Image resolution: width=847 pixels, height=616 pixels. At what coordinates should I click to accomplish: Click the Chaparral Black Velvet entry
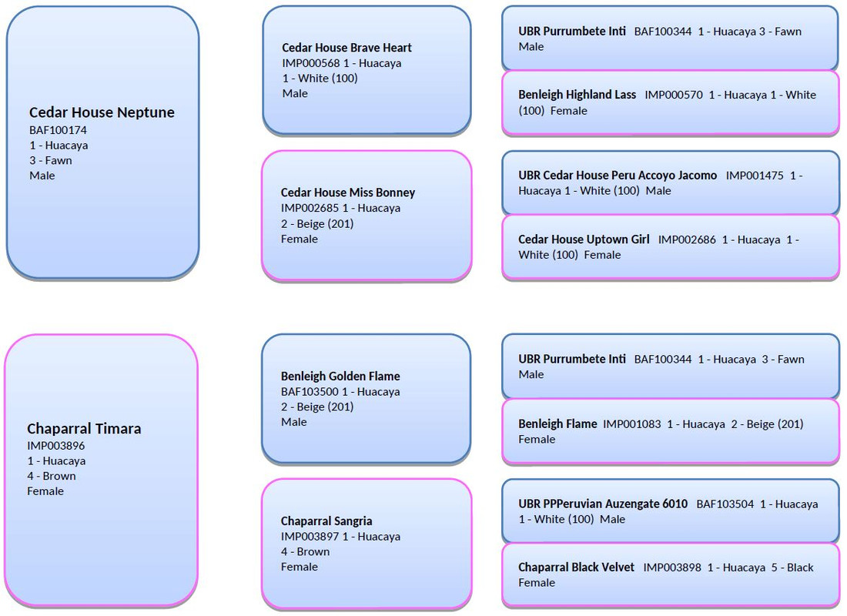point(671,575)
